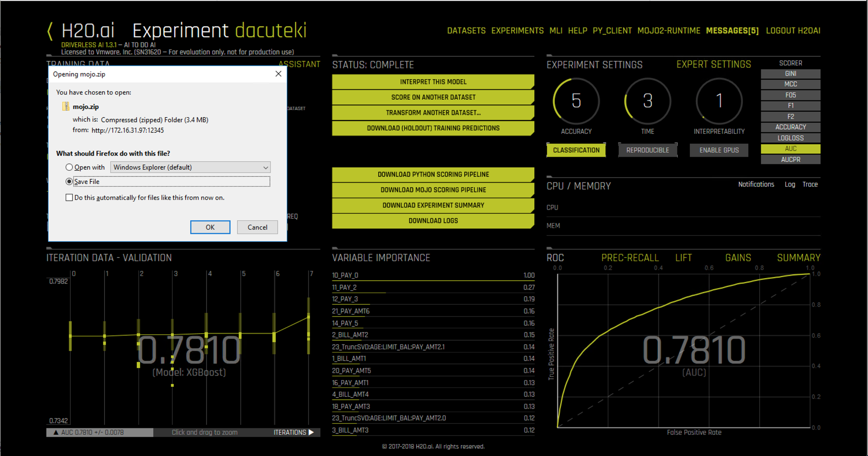Viewport: 868px width, 456px height.
Task: Open the EXPERT SETTINGS link
Action: coord(713,64)
